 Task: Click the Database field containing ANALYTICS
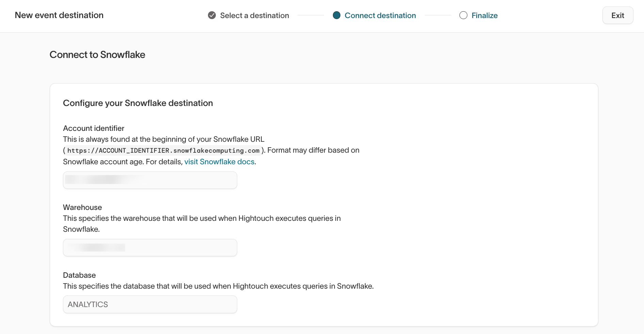(x=150, y=304)
